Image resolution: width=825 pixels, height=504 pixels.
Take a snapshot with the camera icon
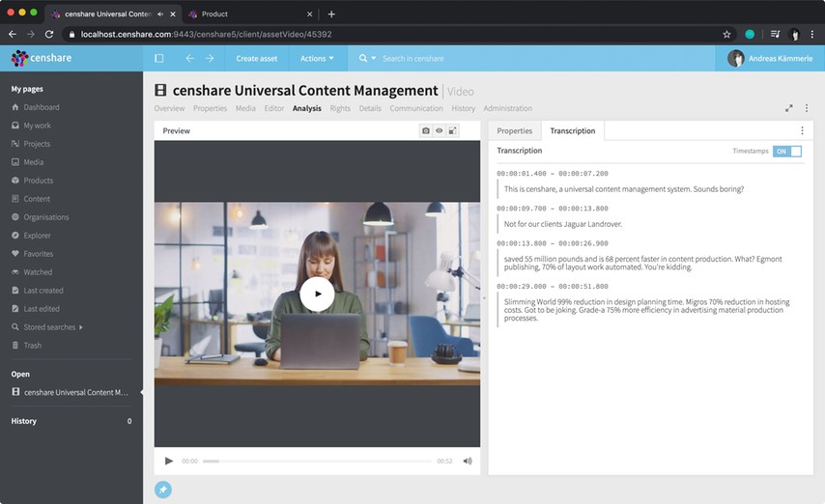(x=426, y=130)
